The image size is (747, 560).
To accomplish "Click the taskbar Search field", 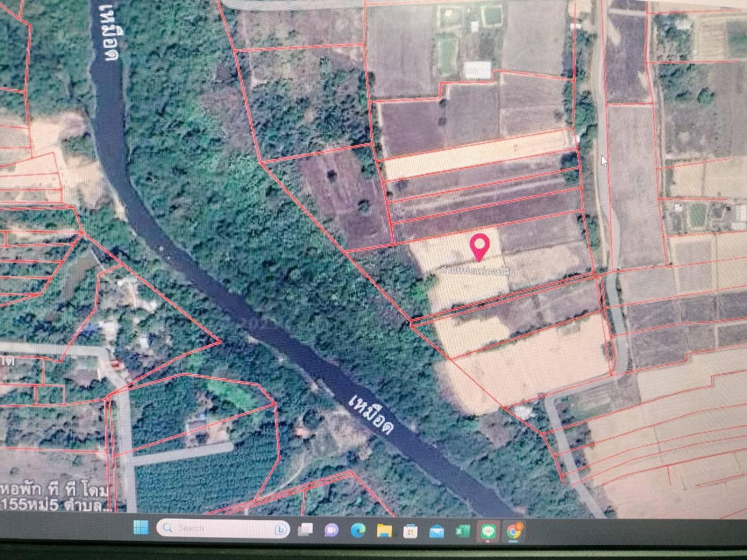I will pyautogui.click(x=223, y=528).
